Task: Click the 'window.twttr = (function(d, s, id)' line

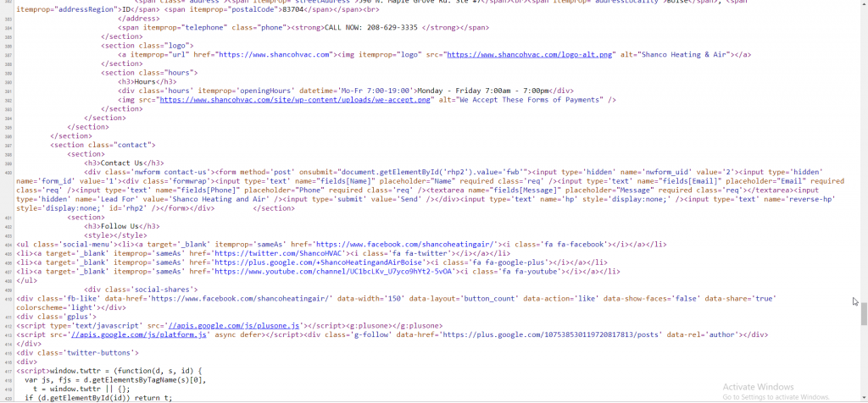Action: click(111, 371)
